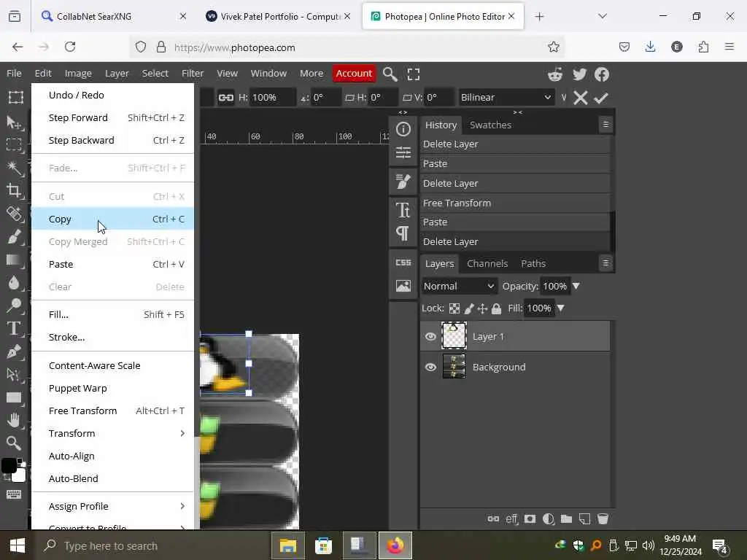Select the Magic Wand tool
This screenshot has height=560, width=747.
[x=15, y=167]
